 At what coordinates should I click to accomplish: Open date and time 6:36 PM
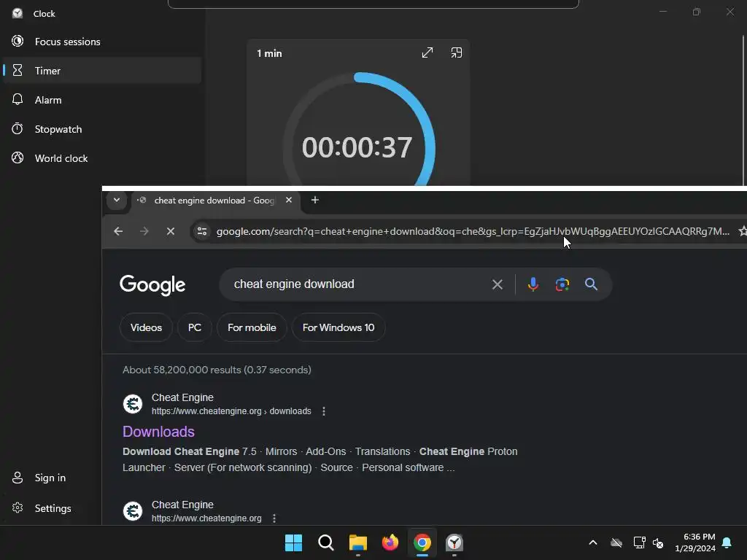point(695,542)
